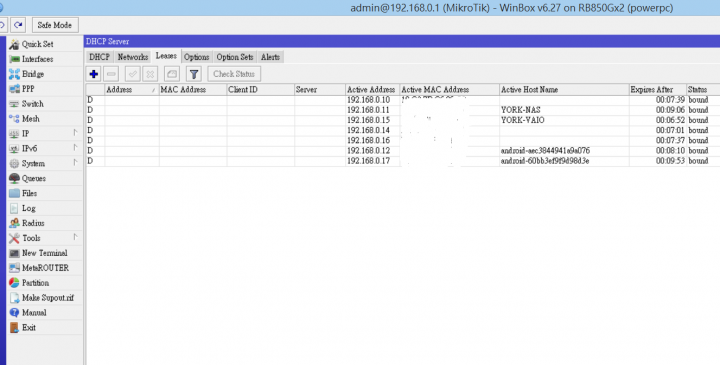The height and width of the screenshot is (365, 720).
Task: Select lease row 192.168.0.14
Action: [403, 130]
